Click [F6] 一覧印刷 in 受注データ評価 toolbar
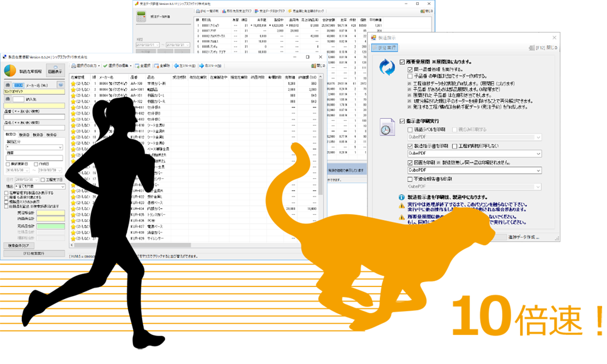This screenshot has width=607, height=364. pyautogui.click(x=208, y=11)
